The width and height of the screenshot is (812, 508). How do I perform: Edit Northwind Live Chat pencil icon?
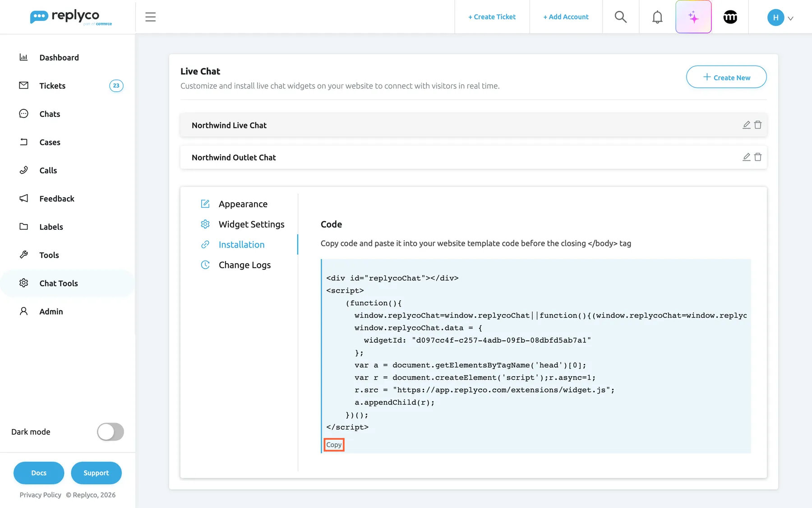(x=747, y=125)
